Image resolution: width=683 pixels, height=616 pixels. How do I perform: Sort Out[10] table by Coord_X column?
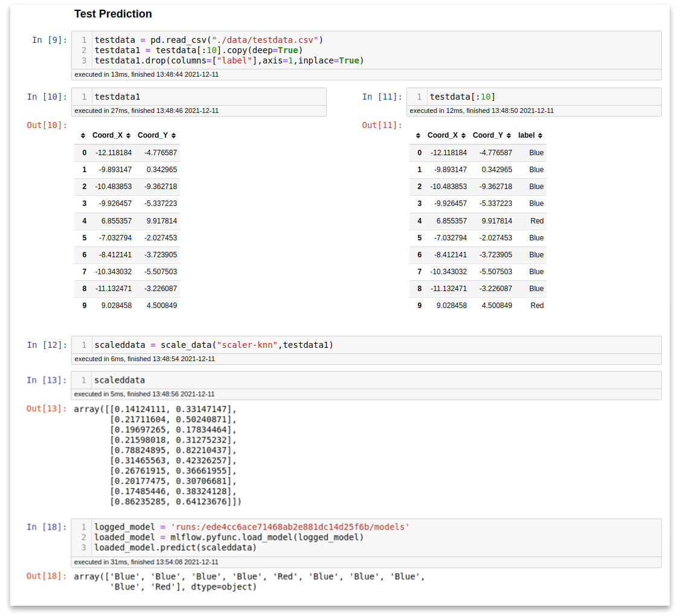click(x=128, y=136)
